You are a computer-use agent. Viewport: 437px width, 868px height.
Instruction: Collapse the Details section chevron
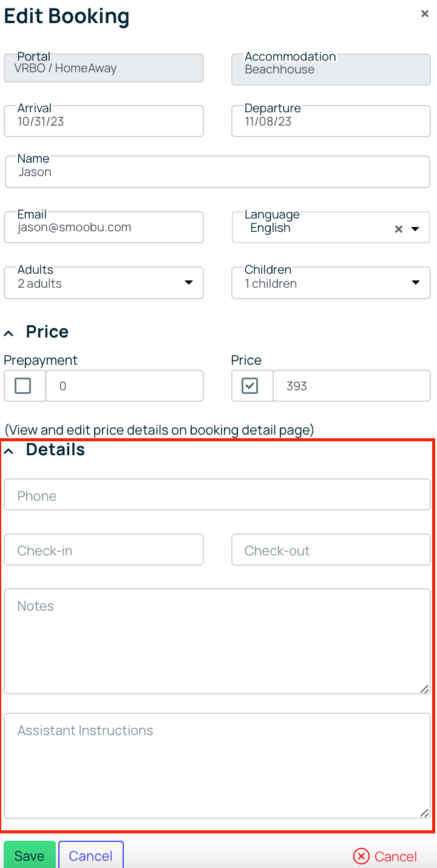(8, 450)
